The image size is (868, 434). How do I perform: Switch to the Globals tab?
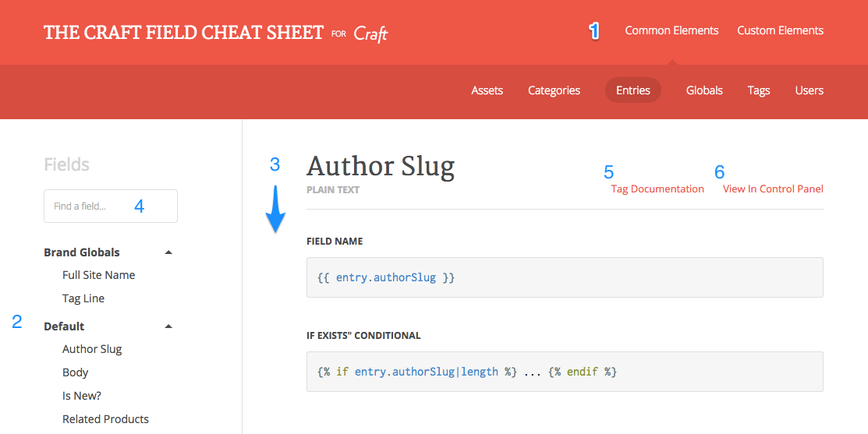coord(704,90)
